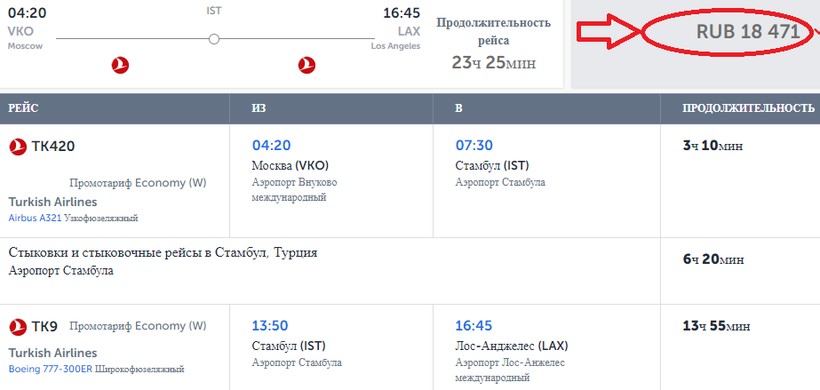The width and height of the screenshot is (820, 390).
Task: Click the Turkish Airlines logo under Moscow in the route summary
Action: tap(120, 65)
